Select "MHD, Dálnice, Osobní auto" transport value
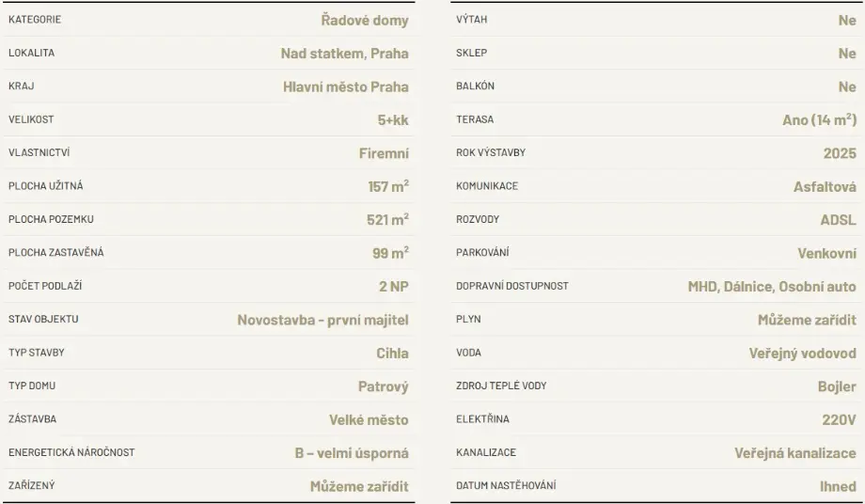 772,287
